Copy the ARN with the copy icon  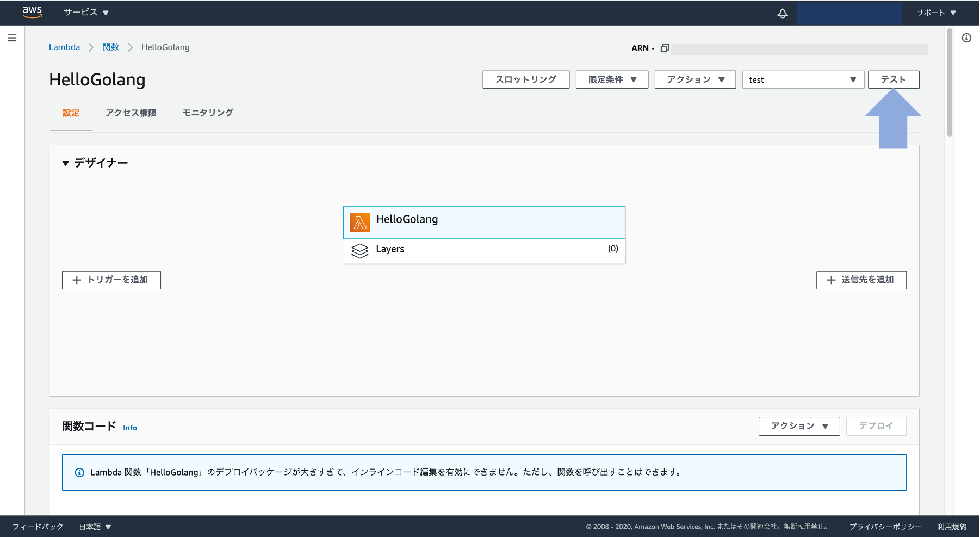point(665,48)
